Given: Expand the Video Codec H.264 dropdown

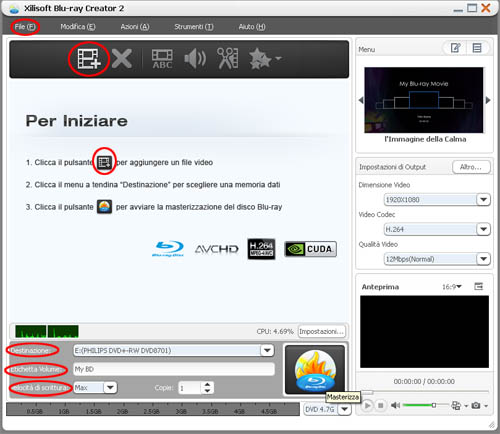Looking at the screenshot, I should (x=483, y=229).
